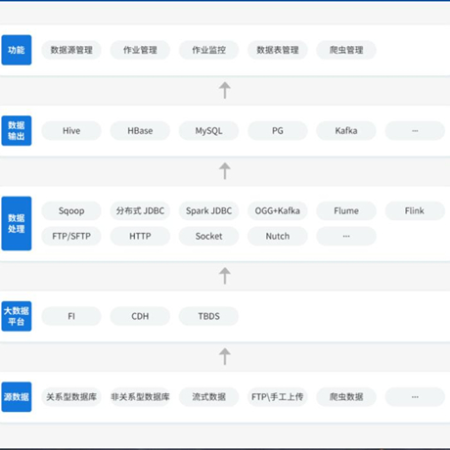Select the Flink pill
This screenshot has height=450, width=450.
point(415,211)
